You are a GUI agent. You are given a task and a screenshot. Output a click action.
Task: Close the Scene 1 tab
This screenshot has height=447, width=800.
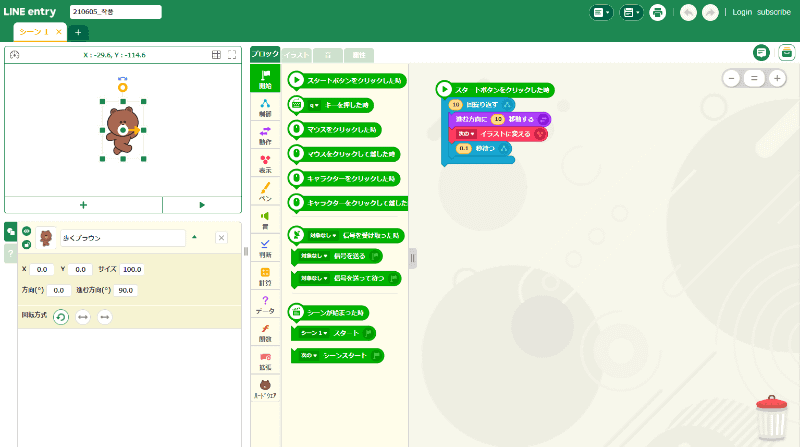(x=59, y=32)
